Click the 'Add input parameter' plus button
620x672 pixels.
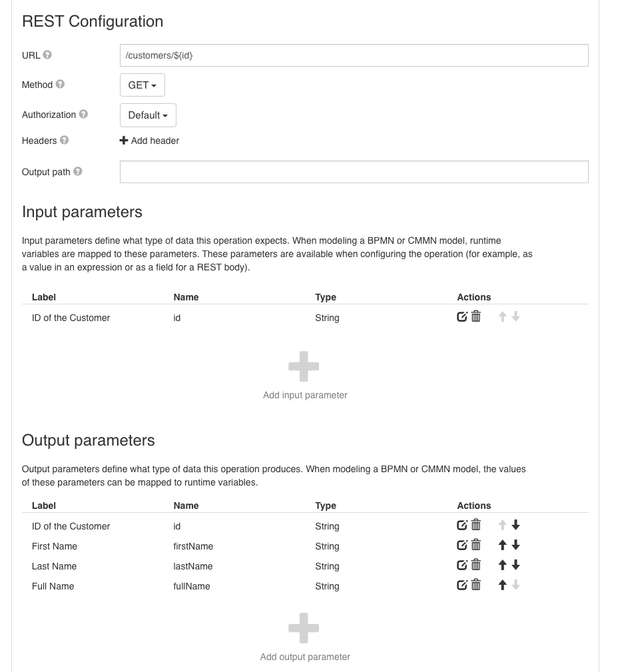tap(304, 365)
